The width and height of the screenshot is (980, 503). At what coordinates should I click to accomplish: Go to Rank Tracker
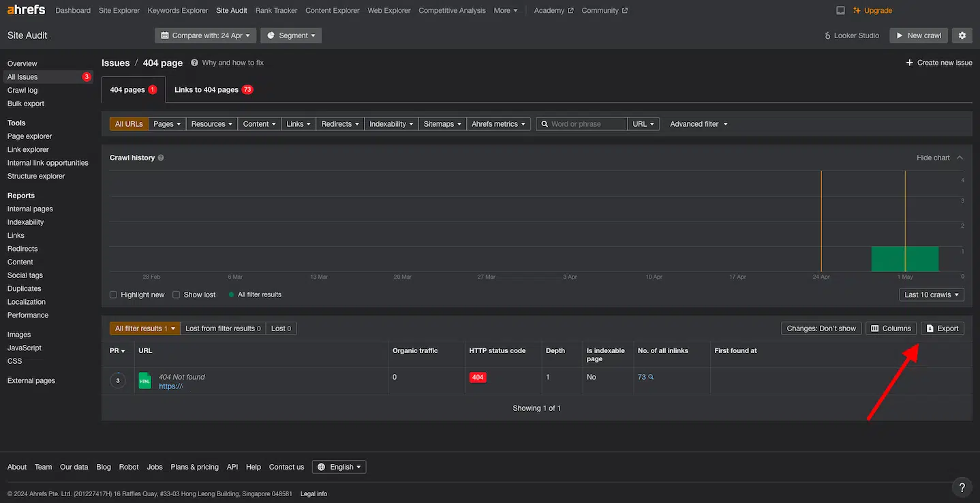click(x=276, y=10)
